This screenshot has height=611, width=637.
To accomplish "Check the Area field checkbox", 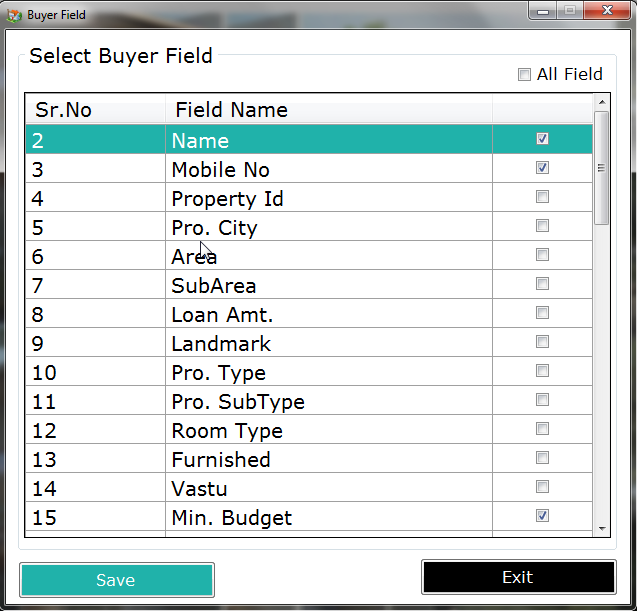I will 542,255.
